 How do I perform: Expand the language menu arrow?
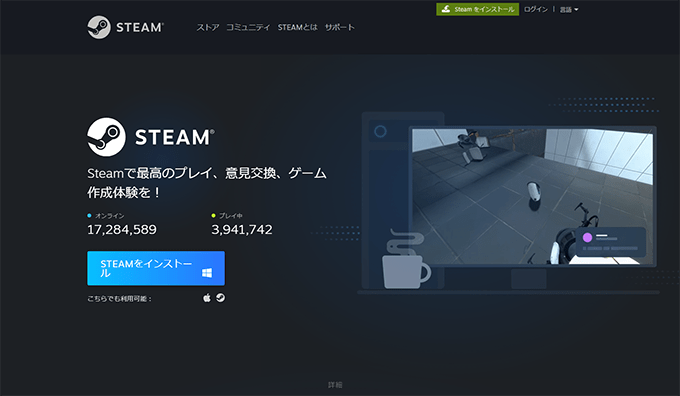coord(576,10)
